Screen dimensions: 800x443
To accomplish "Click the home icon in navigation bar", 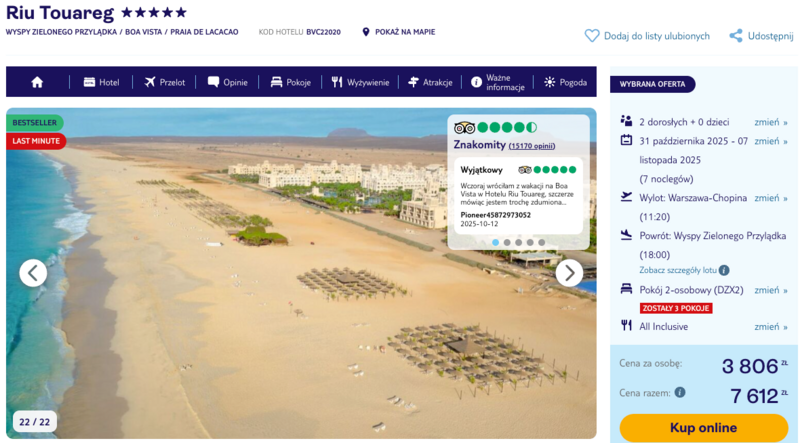I will (x=37, y=82).
